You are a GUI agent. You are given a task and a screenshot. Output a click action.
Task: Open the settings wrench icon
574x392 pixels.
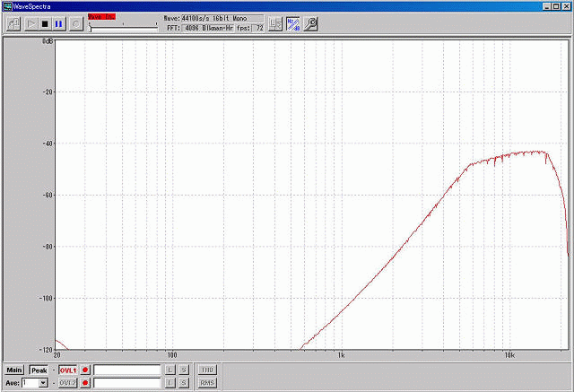pyautogui.click(x=310, y=24)
